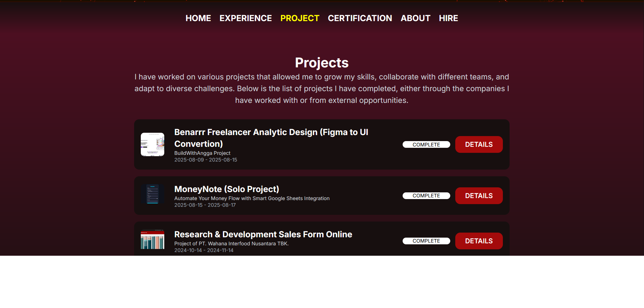This screenshot has width=644, height=308.
Task: Navigate to the CERTIFICATION page
Action: [x=360, y=18]
